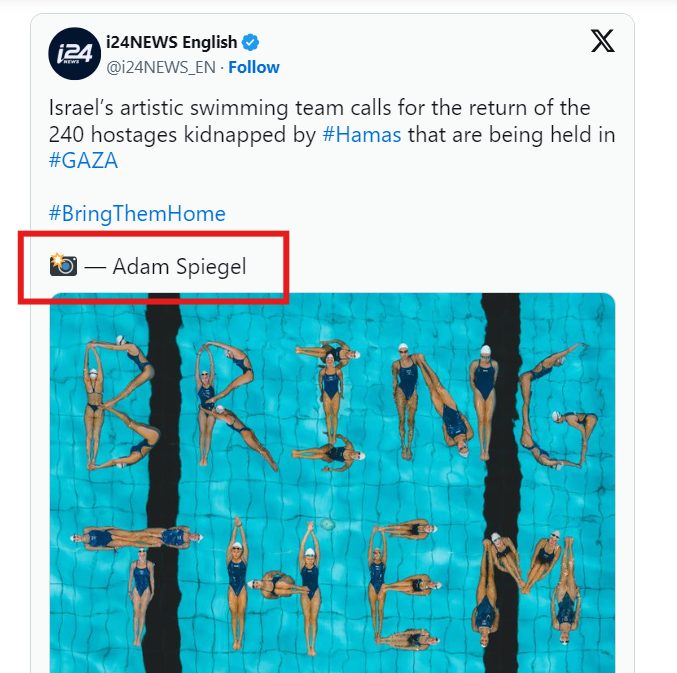Click the tweet text about artistic swimming team
The height and width of the screenshot is (673, 677).
[332, 134]
